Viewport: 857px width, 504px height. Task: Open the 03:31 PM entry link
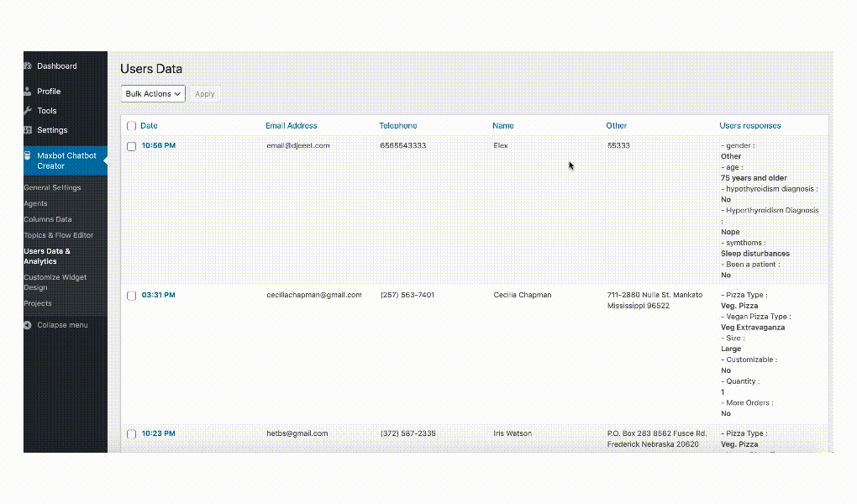click(159, 295)
